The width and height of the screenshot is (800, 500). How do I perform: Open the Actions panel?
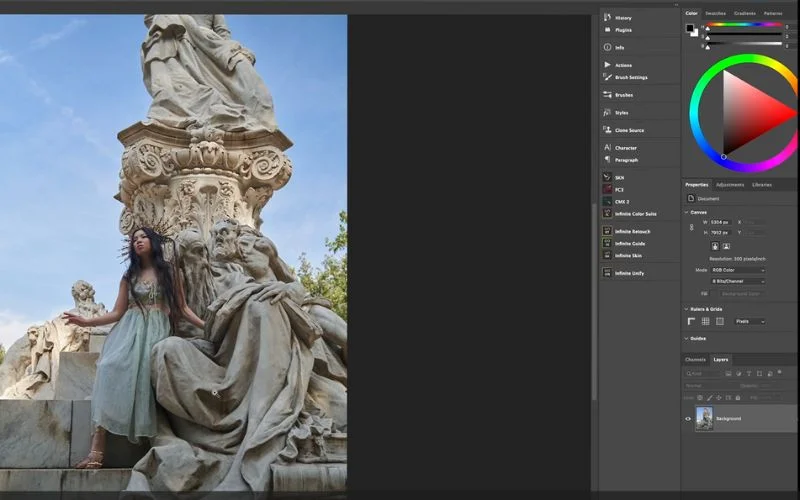[623, 65]
